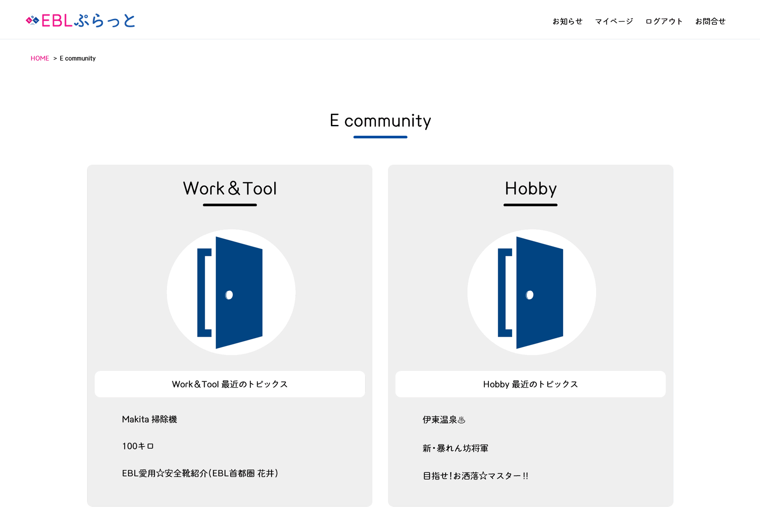Click ログアウト to log out
Screen dimensions: 760x532
pyautogui.click(x=664, y=21)
